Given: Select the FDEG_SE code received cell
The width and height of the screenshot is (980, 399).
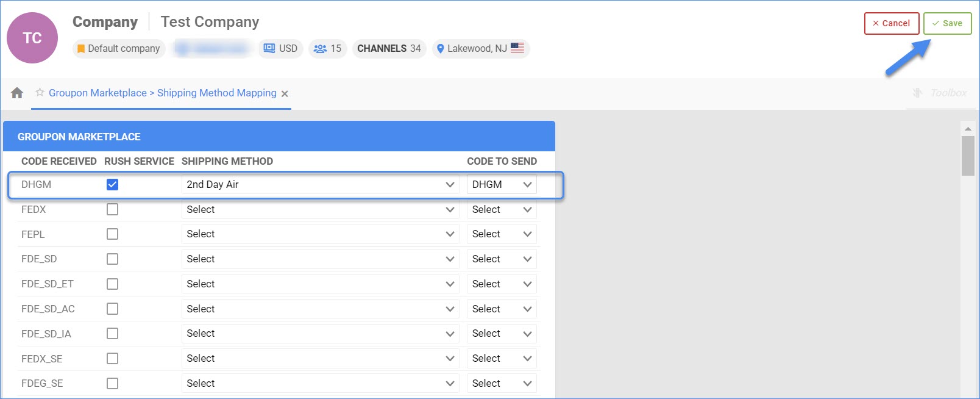Looking at the screenshot, I should pos(42,383).
